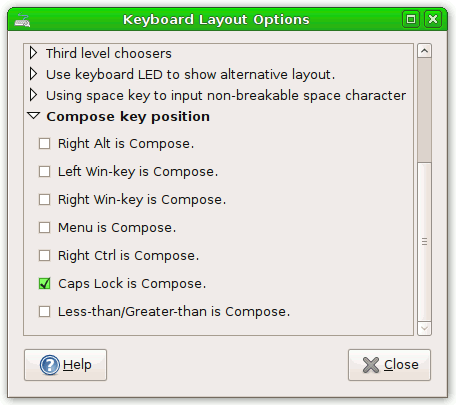Expand Third level choosers group
The width and height of the screenshot is (456, 405).
33,53
